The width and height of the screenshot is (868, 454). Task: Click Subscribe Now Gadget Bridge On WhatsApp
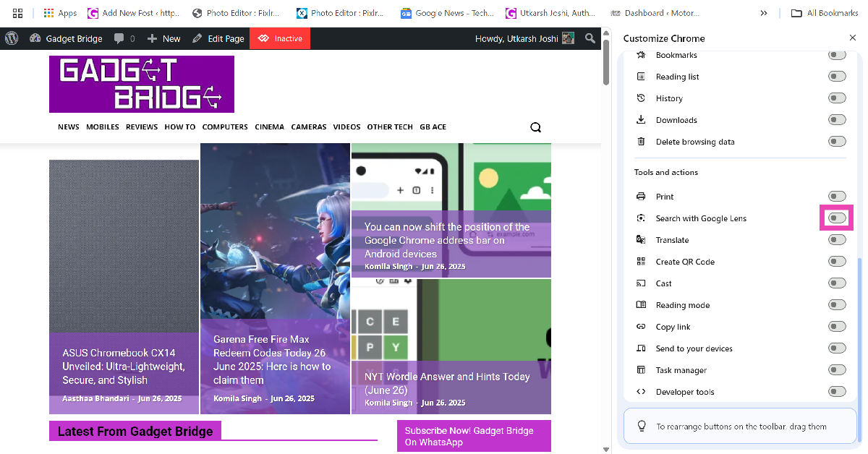click(474, 436)
